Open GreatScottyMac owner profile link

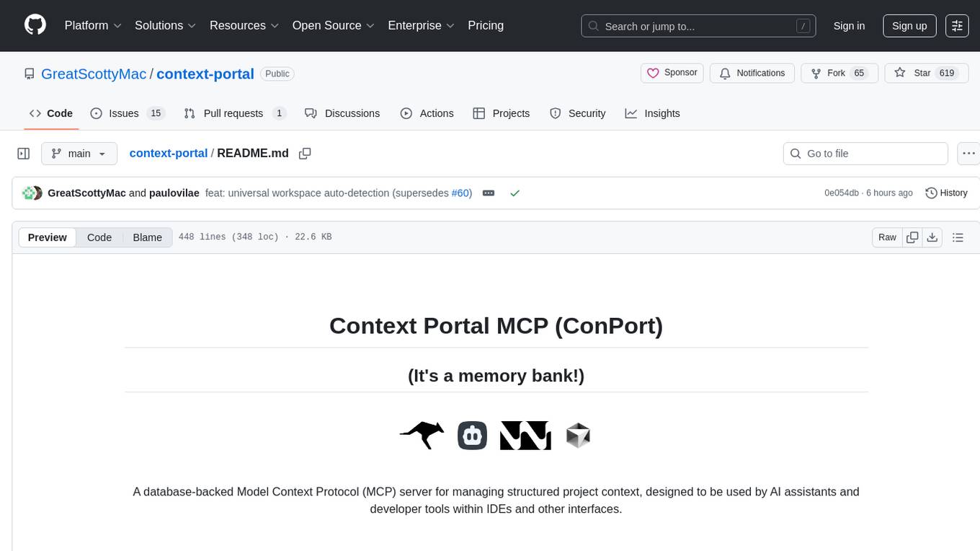pyautogui.click(x=94, y=74)
